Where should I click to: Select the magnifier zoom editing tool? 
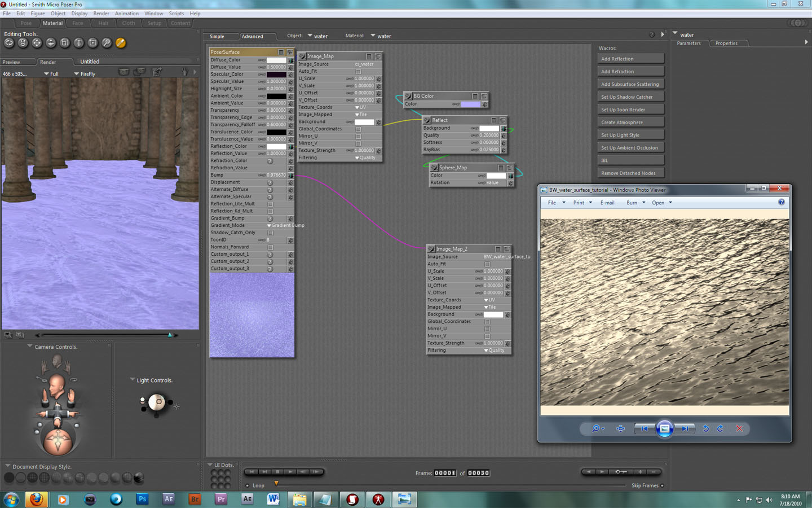(107, 43)
